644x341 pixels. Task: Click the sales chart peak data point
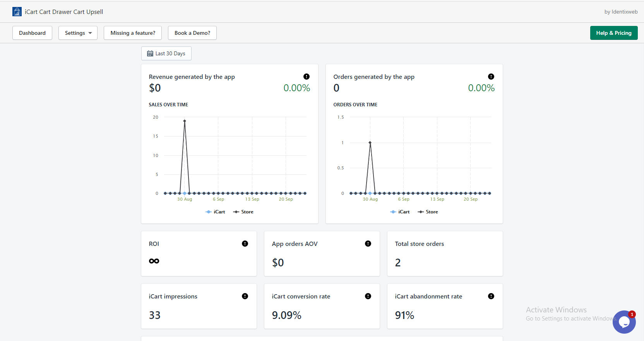click(x=185, y=121)
